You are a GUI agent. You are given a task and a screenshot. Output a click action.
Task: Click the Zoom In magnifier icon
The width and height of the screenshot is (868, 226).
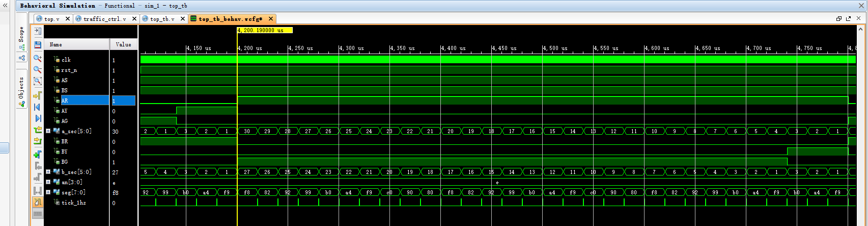[x=38, y=58]
